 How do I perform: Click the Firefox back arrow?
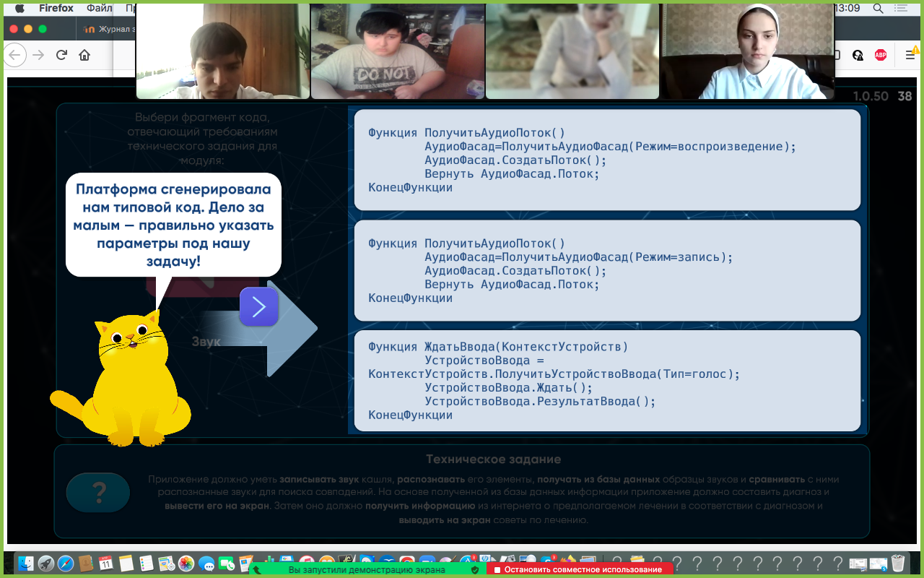[16, 55]
